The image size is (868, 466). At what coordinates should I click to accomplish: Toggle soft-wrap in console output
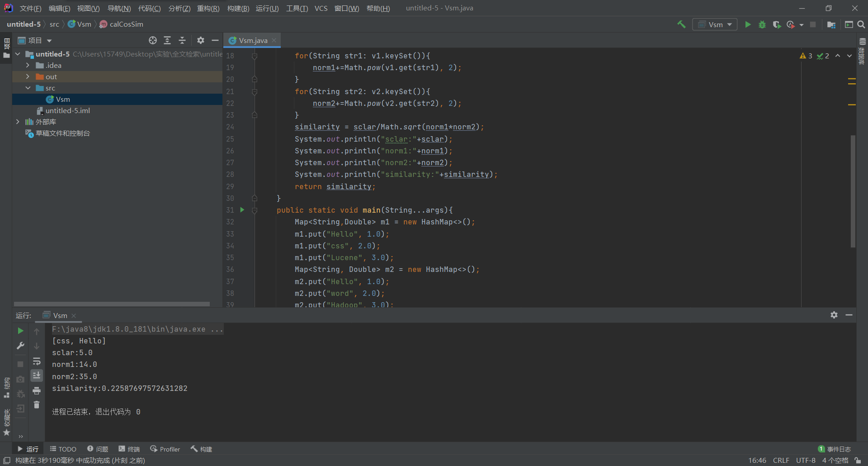coord(37,361)
